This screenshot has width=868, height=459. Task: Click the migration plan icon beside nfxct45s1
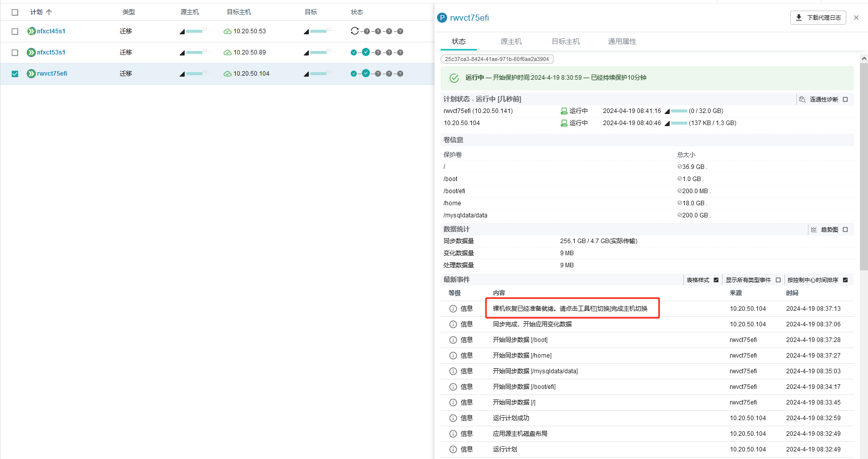[x=31, y=31]
